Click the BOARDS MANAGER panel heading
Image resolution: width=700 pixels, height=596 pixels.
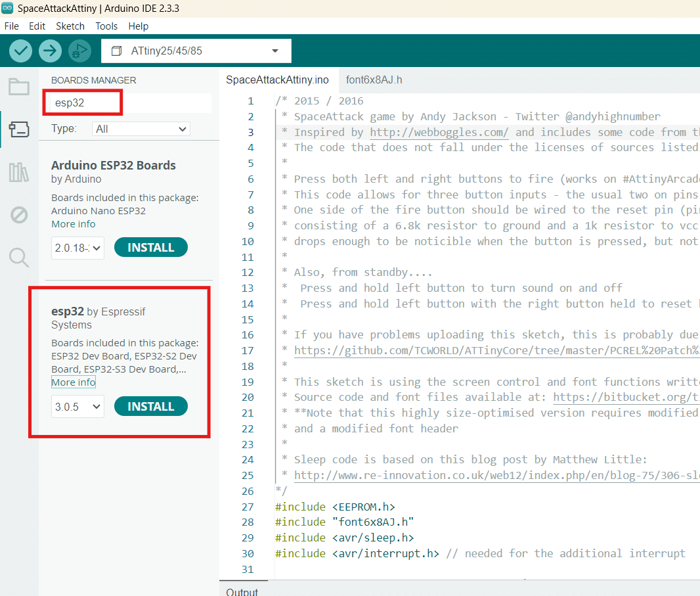pyautogui.click(x=94, y=80)
